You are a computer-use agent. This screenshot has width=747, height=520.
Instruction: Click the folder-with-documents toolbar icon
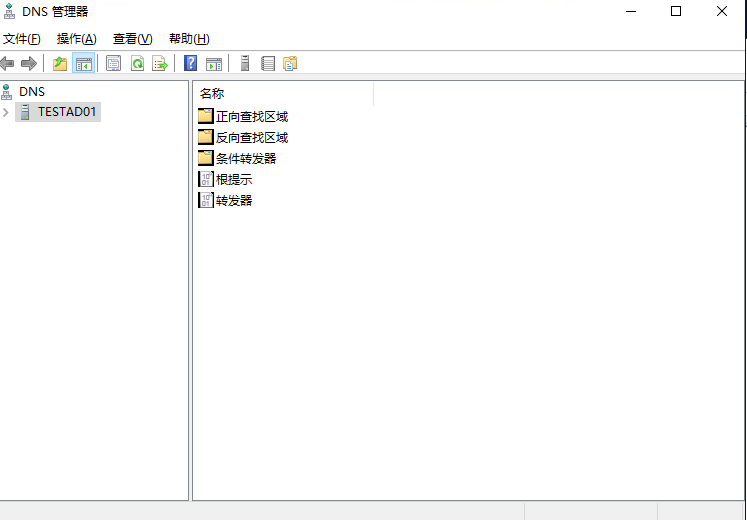point(290,63)
